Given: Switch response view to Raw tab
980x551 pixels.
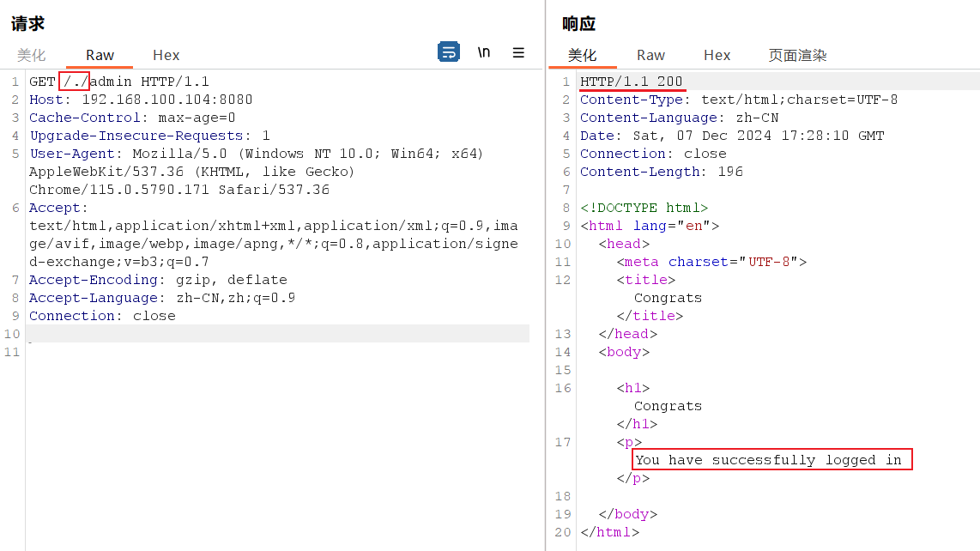Looking at the screenshot, I should (x=650, y=55).
